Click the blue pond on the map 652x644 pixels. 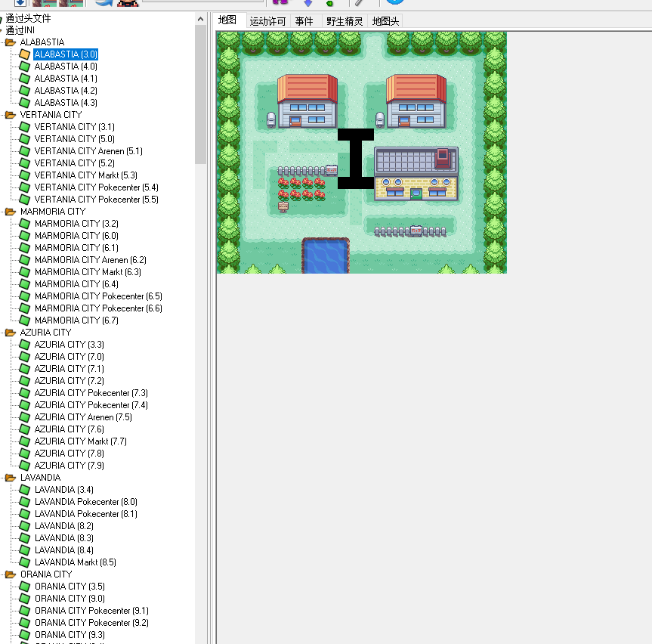click(x=326, y=257)
